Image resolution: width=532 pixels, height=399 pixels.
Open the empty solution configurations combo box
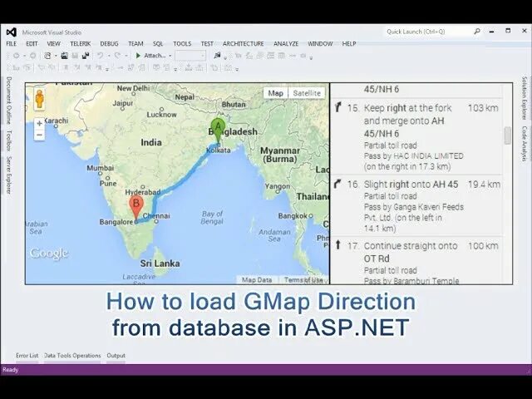(190, 56)
